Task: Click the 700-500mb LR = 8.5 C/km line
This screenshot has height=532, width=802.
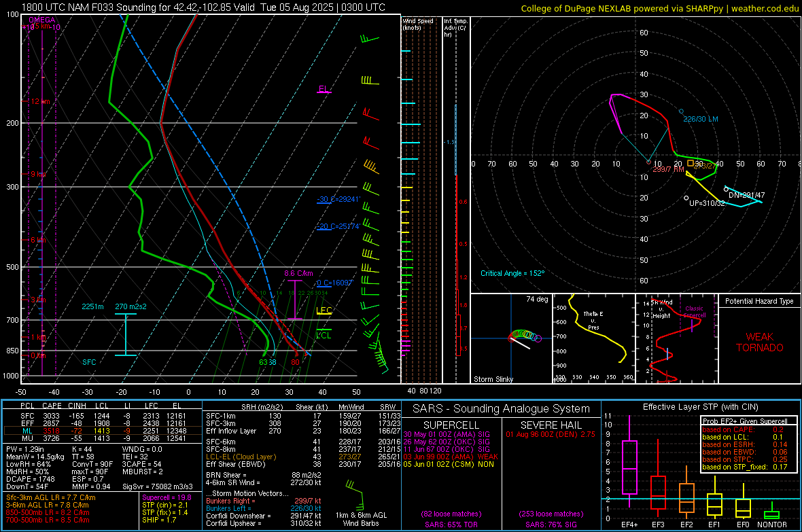Action: coord(48,520)
